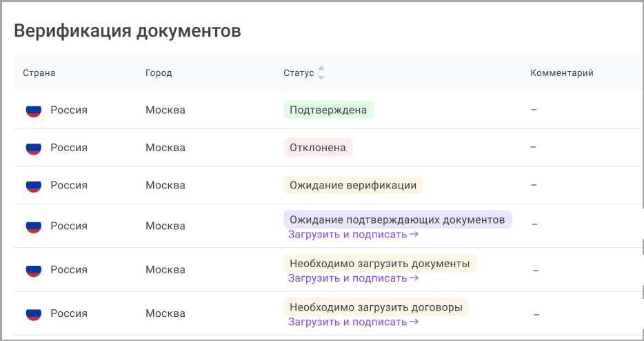
Task: Click Москва in the Ожидание верификации row
Action: pos(165,185)
